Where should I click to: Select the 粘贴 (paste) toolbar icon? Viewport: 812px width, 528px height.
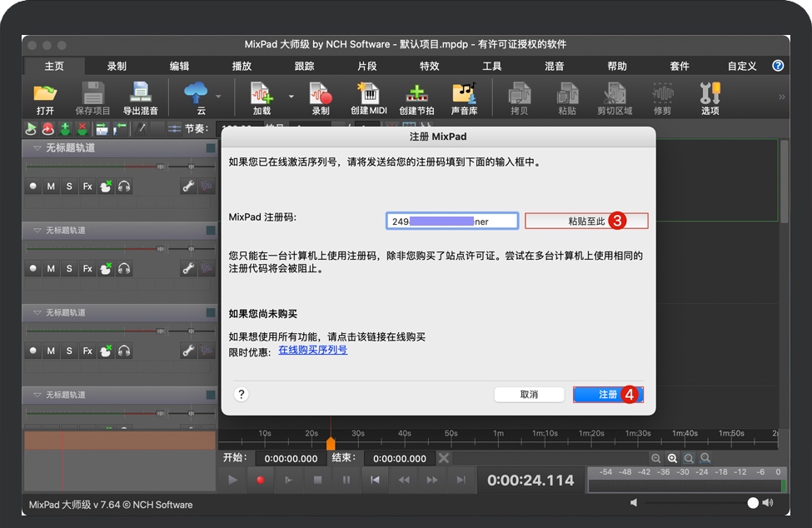click(x=567, y=97)
